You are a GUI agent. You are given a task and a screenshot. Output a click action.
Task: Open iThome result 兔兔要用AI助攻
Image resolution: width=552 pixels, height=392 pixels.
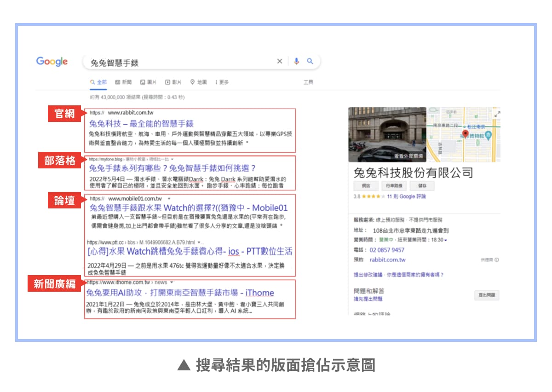coord(180,293)
